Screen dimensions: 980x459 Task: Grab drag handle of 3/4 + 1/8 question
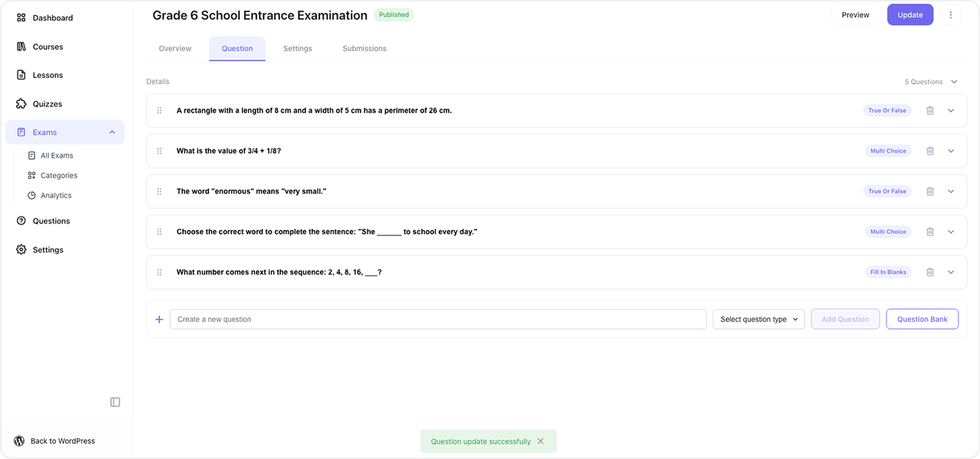(159, 151)
